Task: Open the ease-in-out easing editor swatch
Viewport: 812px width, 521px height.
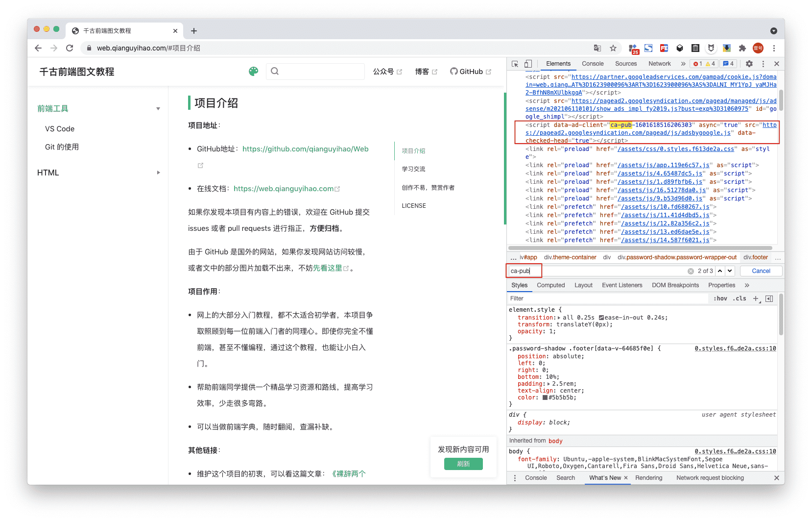Action: (x=601, y=318)
